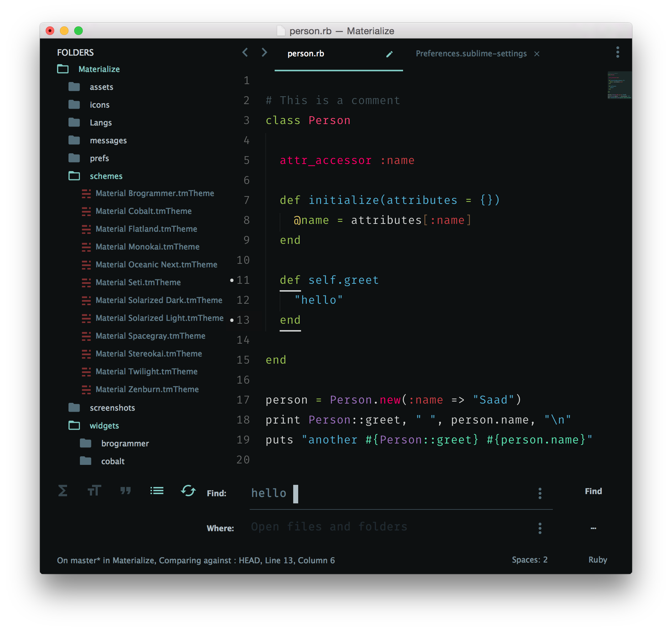Open Material Zenburn.tmTheme file
The image size is (672, 631).
140,389
